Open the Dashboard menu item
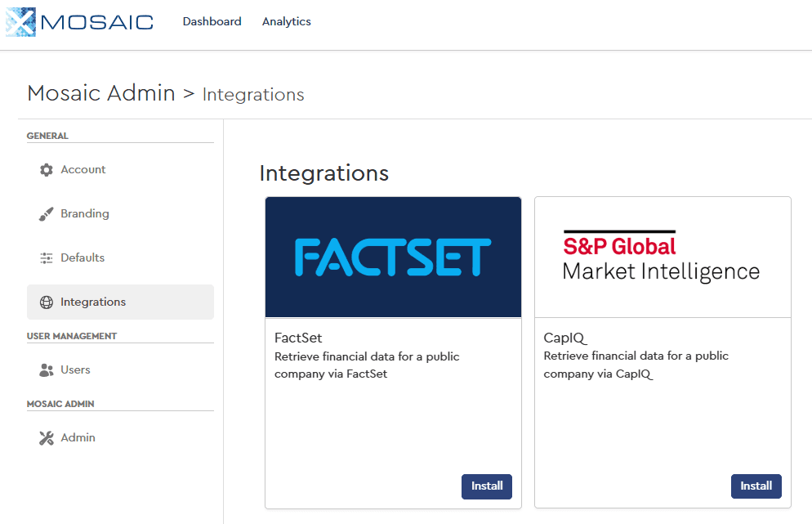The image size is (812, 524). click(x=212, y=21)
